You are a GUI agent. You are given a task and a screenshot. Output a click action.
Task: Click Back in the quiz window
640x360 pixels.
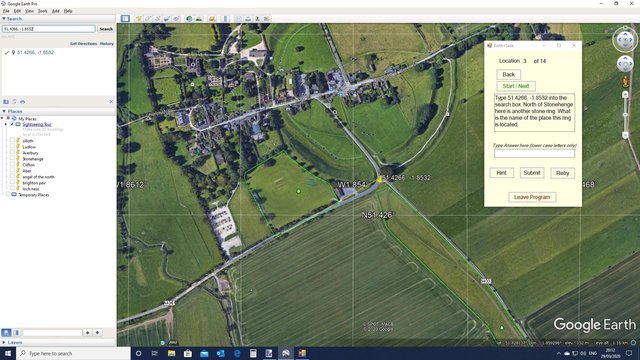tap(509, 74)
